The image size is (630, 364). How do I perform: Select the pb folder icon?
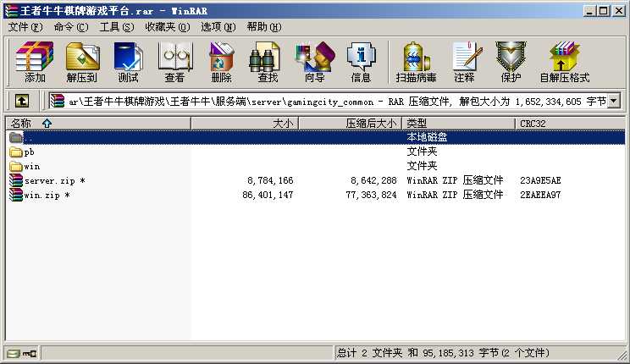16,152
